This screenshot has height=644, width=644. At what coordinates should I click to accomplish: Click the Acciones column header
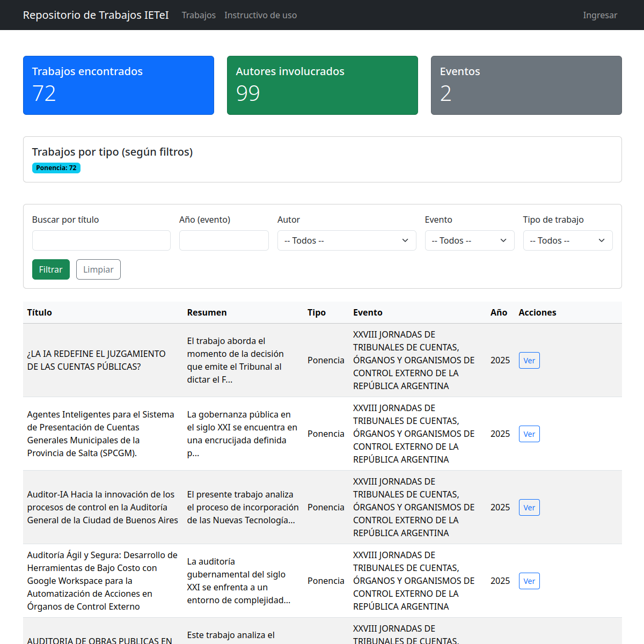[x=537, y=312]
